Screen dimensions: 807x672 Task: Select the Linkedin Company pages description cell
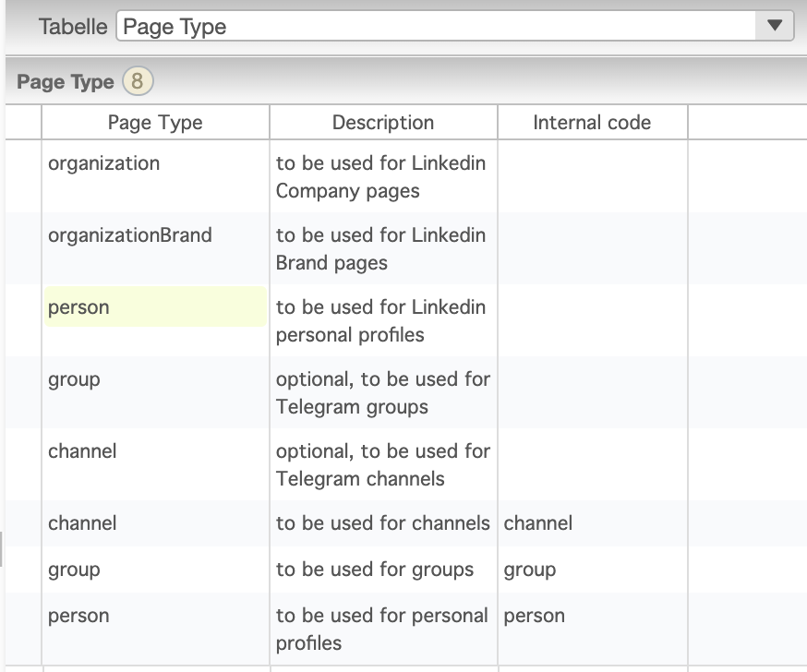[x=380, y=177]
